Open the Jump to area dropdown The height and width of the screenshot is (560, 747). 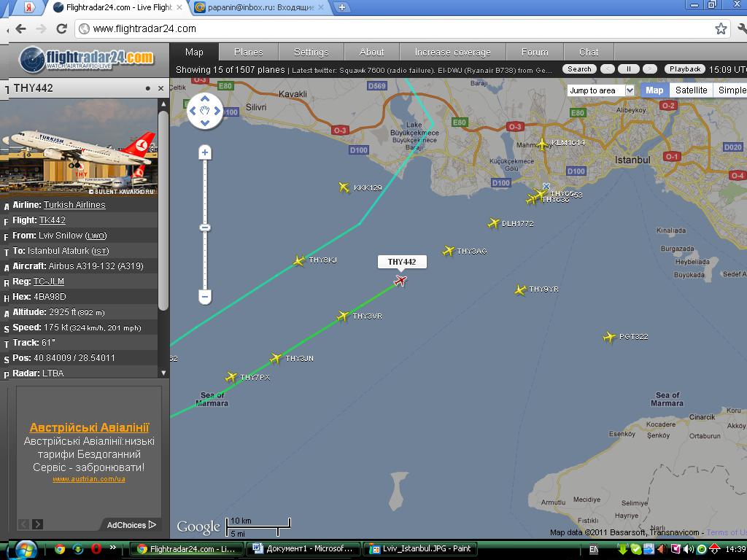(x=601, y=90)
